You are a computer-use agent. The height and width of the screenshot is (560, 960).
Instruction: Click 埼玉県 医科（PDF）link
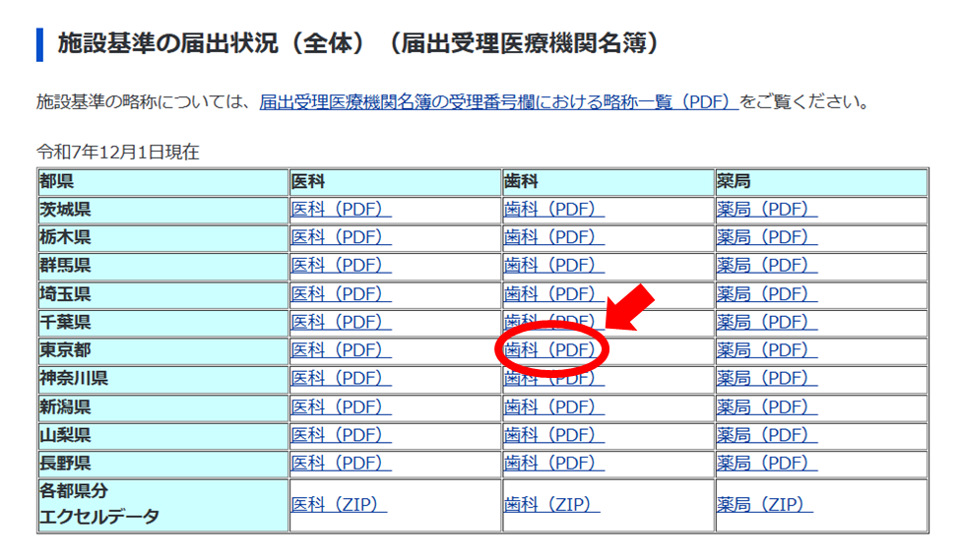click(341, 294)
